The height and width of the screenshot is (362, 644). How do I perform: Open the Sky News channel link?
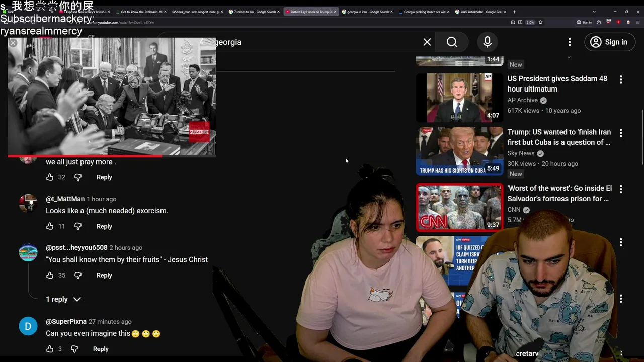point(521,153)
